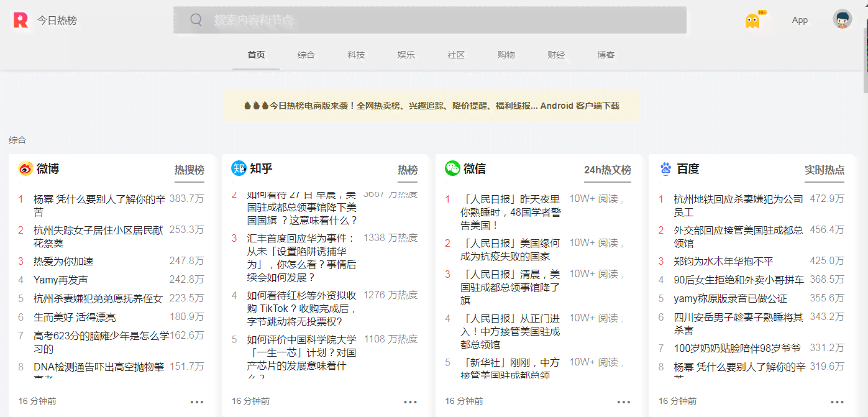868x417 pixels.
Task: Open the 知乎 card title
Action: coord(261,168)
